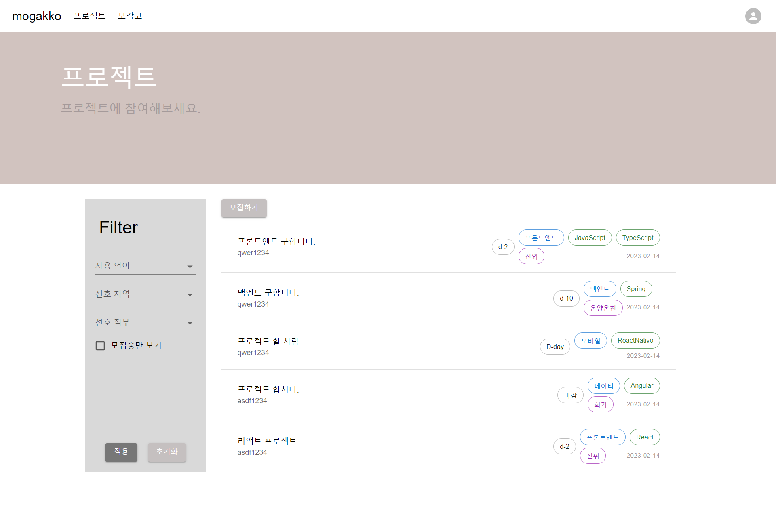Open the 프론트엔드 구합니다. post
Image resolution: width=776 pixels, height=532 pixels.
pyautogui.click(x=276, y=242)
